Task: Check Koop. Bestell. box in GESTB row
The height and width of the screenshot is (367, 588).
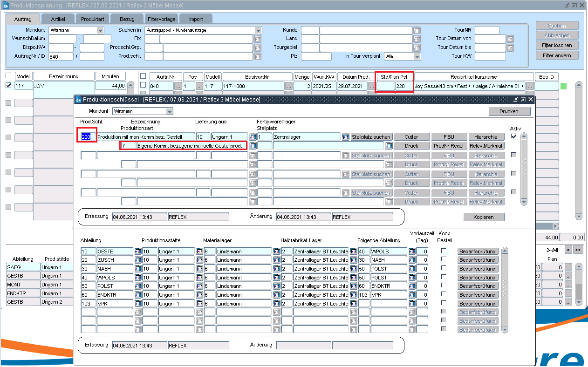Action: pos(444,251)
